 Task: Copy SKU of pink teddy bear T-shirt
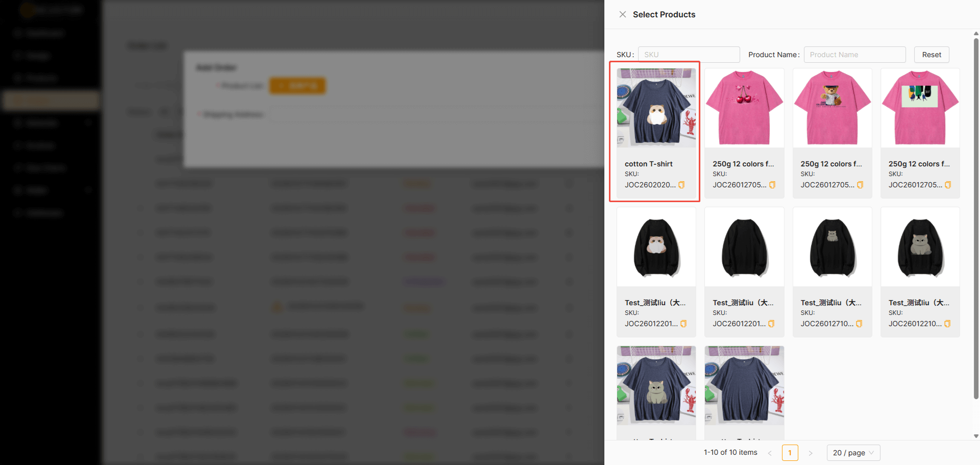point(860,185)
